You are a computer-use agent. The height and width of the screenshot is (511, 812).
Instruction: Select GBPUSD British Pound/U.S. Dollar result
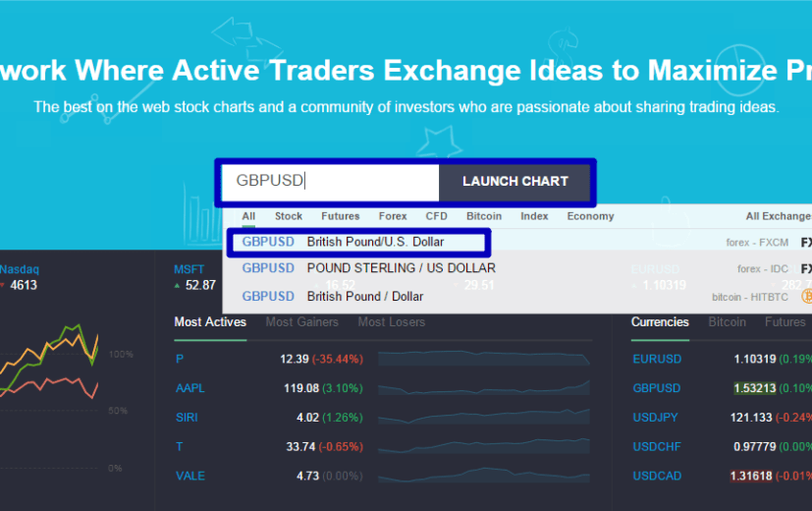coord(357,242)
